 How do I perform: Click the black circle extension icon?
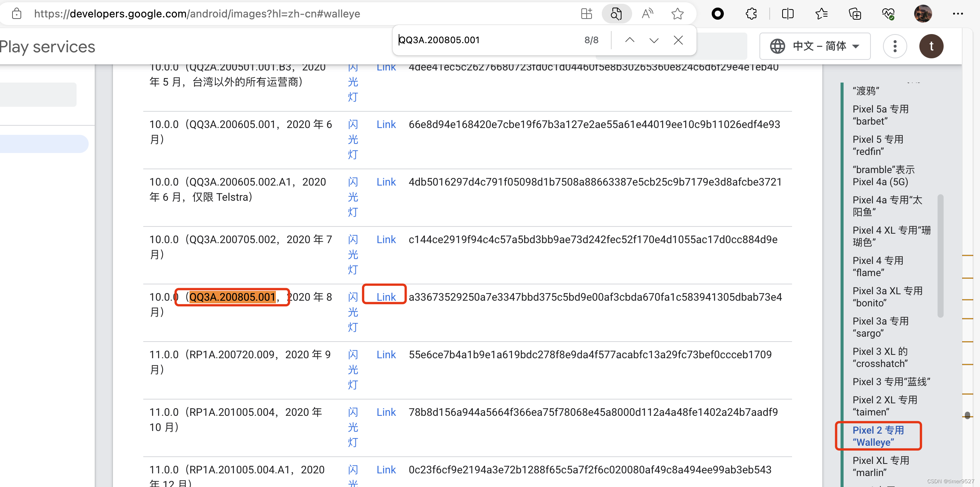coord(717,14)
